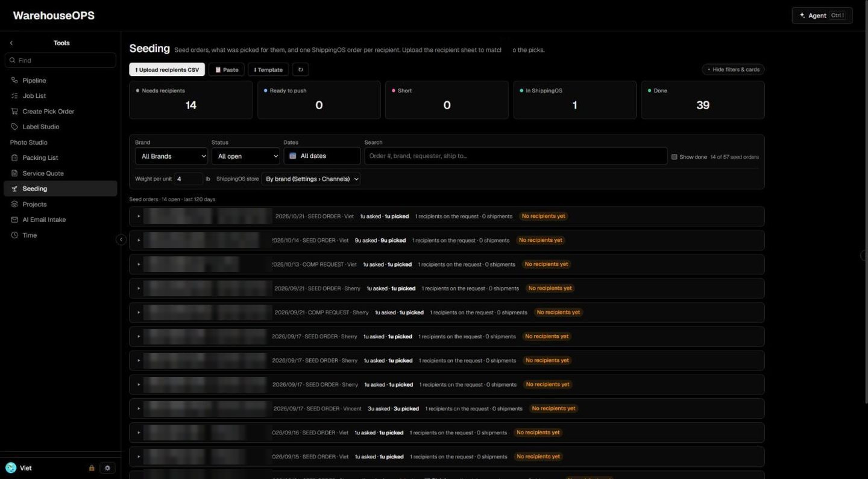The width and height of the screenshot is (868, 479).
Task: Open AI Email Intake in the sidebar
Action: click(x=60, y=220)
